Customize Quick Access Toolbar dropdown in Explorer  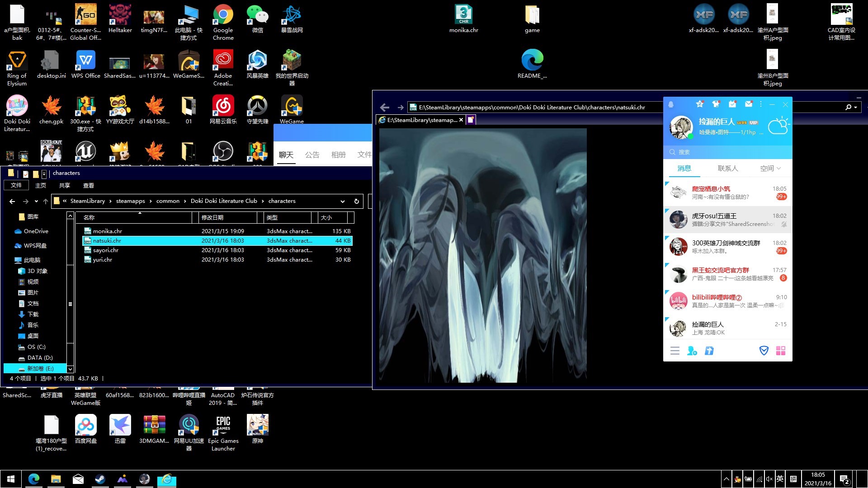coord(44,174)
